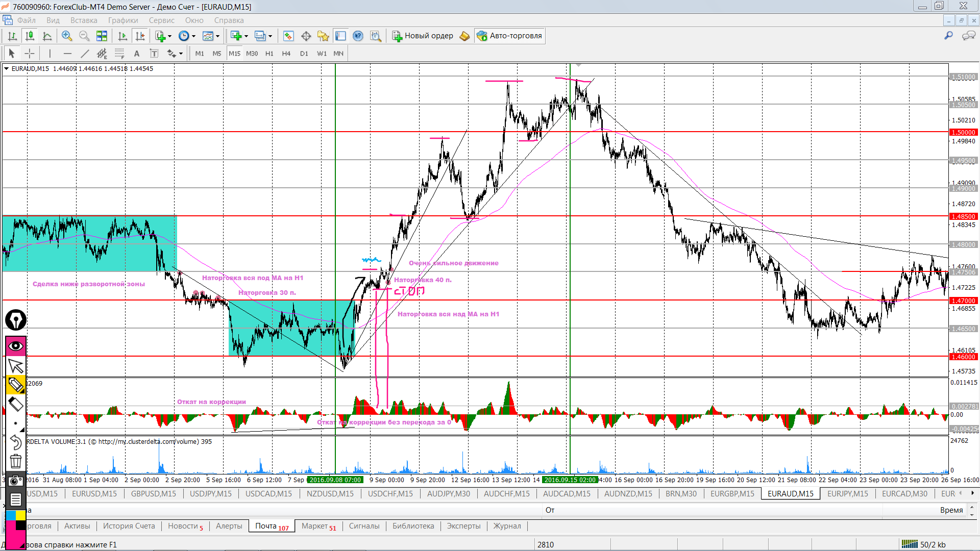This screenshot has width=980, height=551.
Task: Toggle Auto-trading (Авто-торговля) button
Action: [509, 36]
